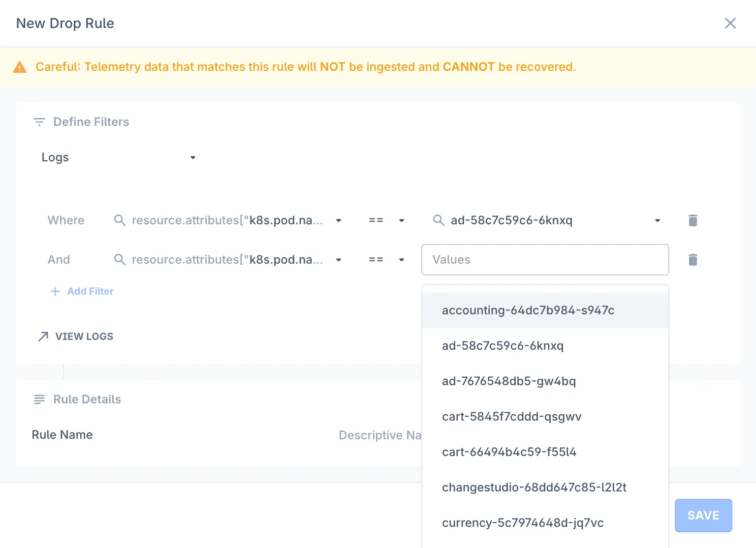Image resolution: width=756 pixels, height=548 pixels.
Task: Select accounting-64dc7b984-s947c from the list
Action: pos(528,310)
